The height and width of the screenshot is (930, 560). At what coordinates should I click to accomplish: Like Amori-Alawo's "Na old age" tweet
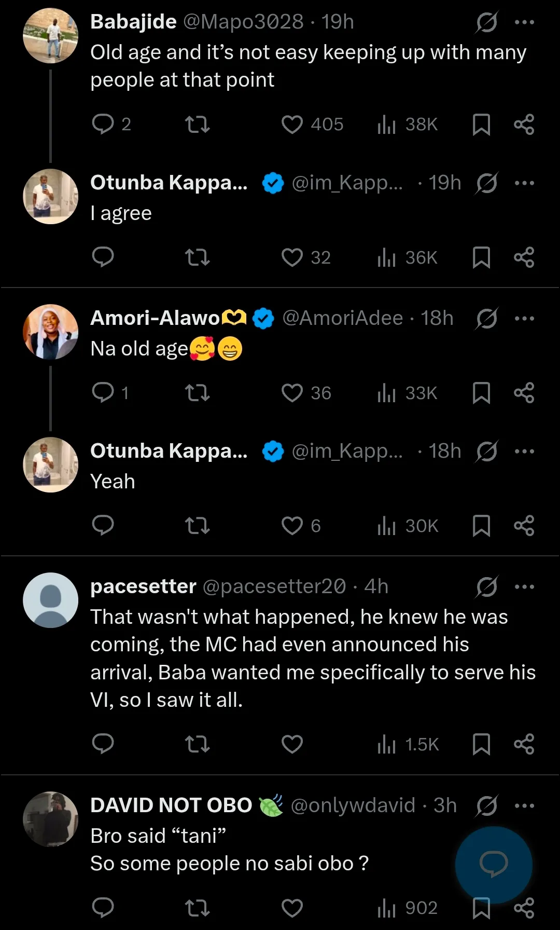click(292, 393)
